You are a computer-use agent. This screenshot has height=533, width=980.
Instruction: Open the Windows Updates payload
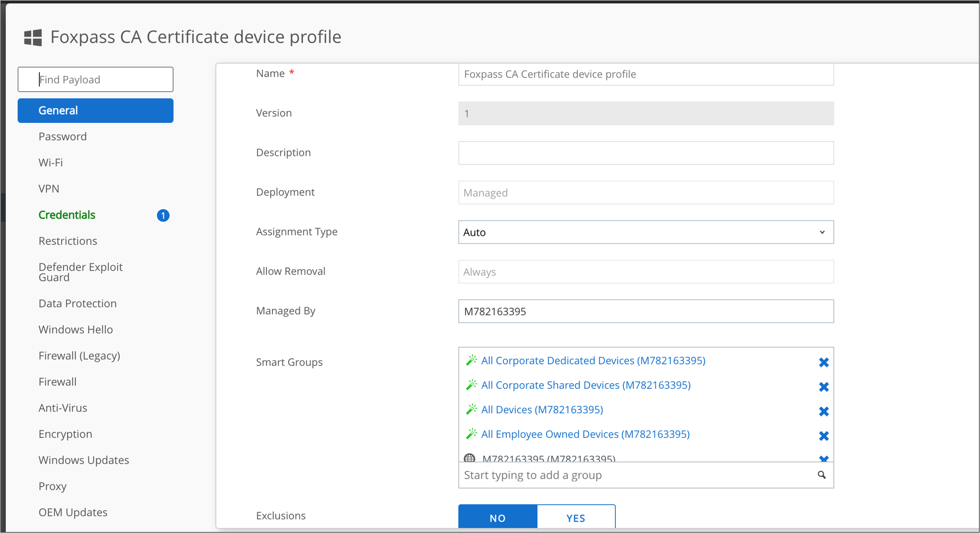pyautogui.click(x=84, y=460)
